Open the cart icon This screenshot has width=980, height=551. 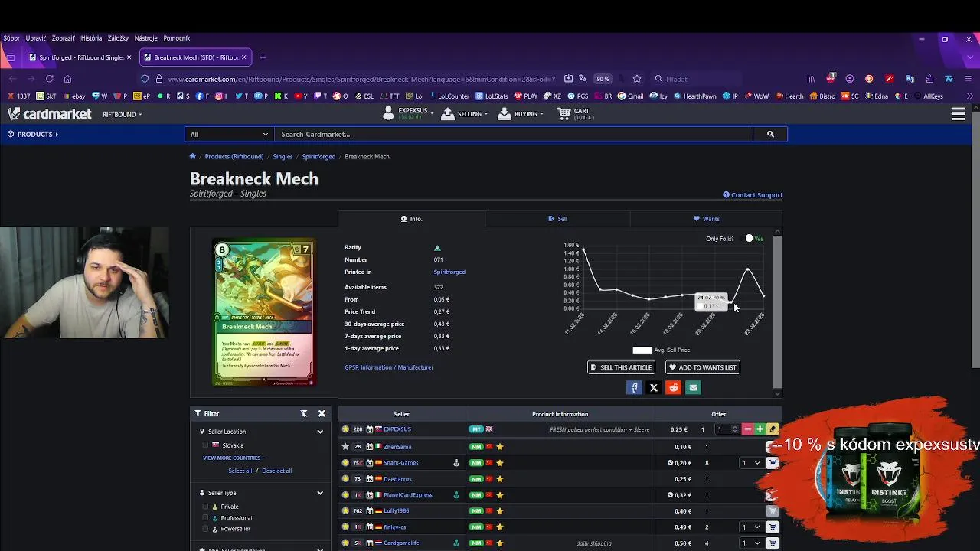(x=564, y=113)
